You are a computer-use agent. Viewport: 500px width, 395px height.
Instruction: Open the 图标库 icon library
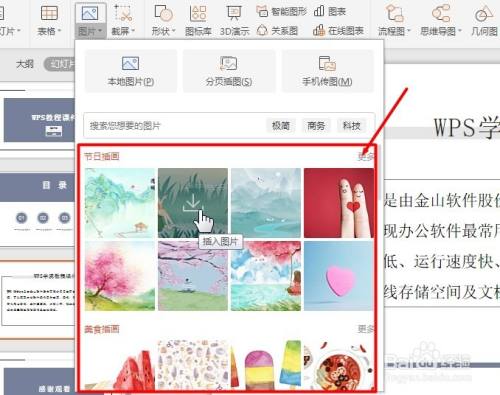(198, 20)
